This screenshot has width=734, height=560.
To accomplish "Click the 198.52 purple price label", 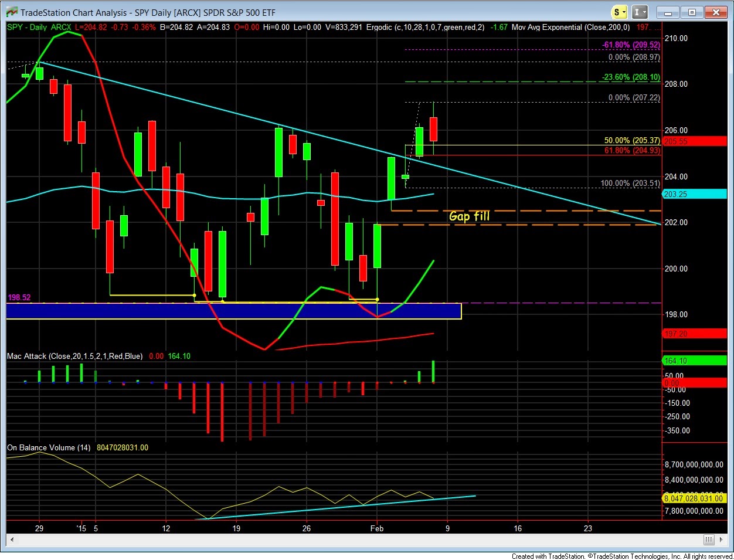I will tap(19, 298).
